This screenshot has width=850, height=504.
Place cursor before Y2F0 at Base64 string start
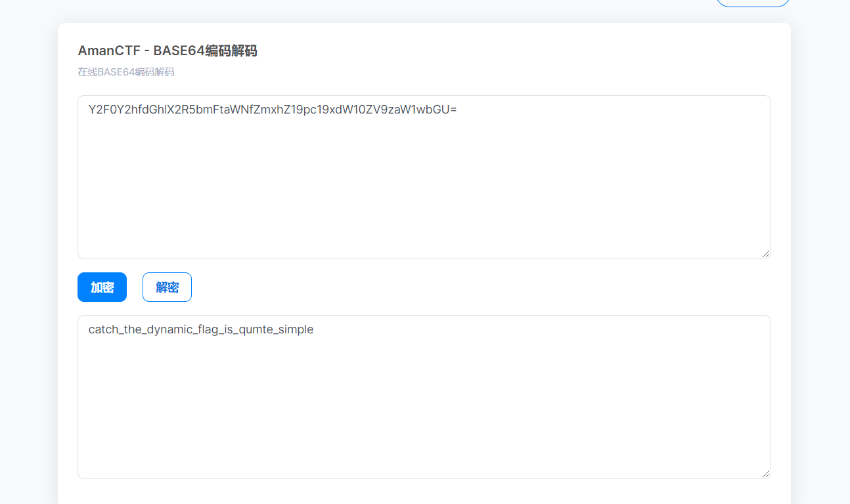89,110
